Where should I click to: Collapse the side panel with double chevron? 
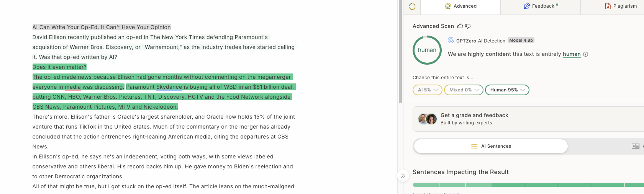[x=403, y=176]
